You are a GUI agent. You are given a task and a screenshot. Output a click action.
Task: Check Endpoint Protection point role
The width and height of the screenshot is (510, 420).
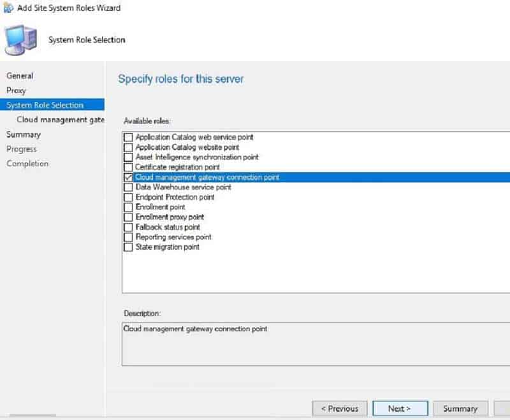tap(128, 198)
